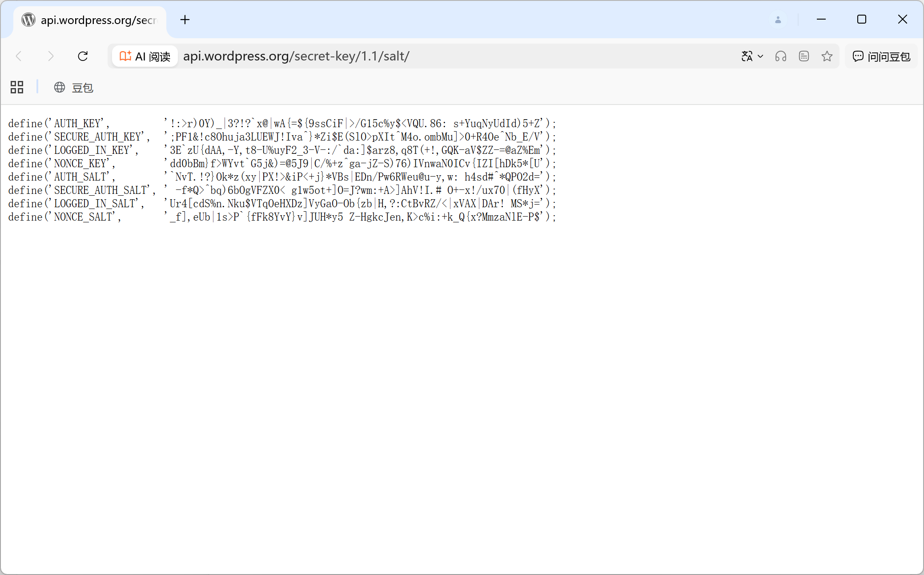Select the api.wordpress.org tab
Image resolution: width=924 pixels, height=575 pixels.
click(90, 20)
